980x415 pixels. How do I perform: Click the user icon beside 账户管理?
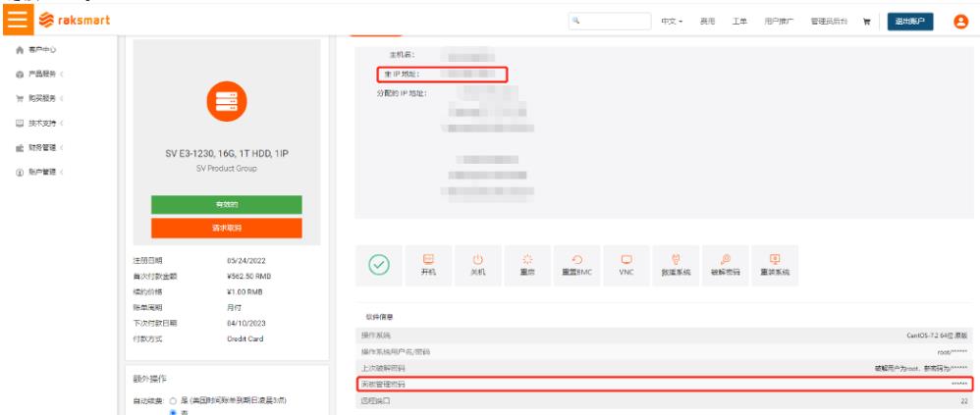tap(20, 172)
